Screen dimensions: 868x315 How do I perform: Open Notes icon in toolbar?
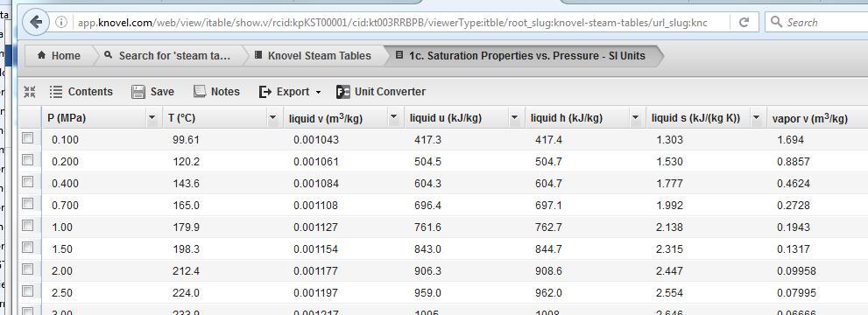[200, 91]
